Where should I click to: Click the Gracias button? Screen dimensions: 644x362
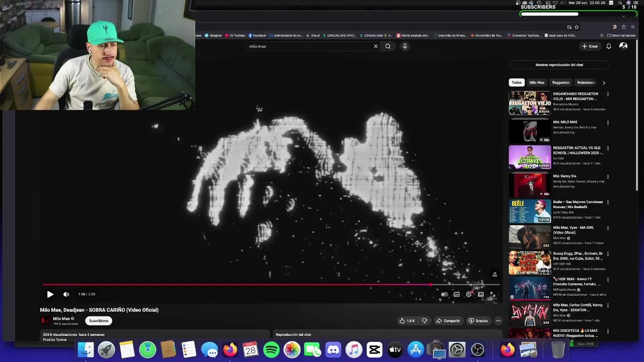coord(478,321)
